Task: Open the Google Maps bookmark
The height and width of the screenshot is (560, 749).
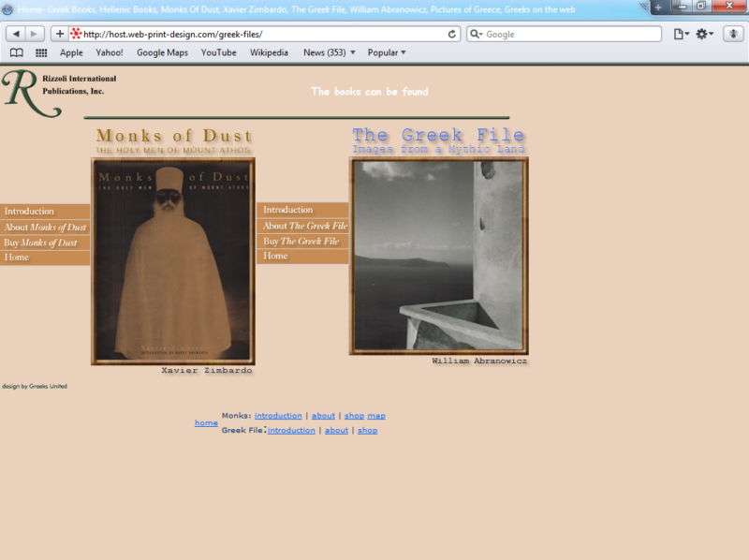Action: (x=162, y=52)
